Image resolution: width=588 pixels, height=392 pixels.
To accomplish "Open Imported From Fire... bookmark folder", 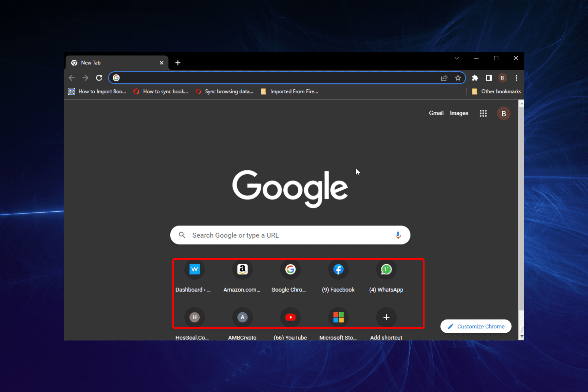I will (289, 91).
